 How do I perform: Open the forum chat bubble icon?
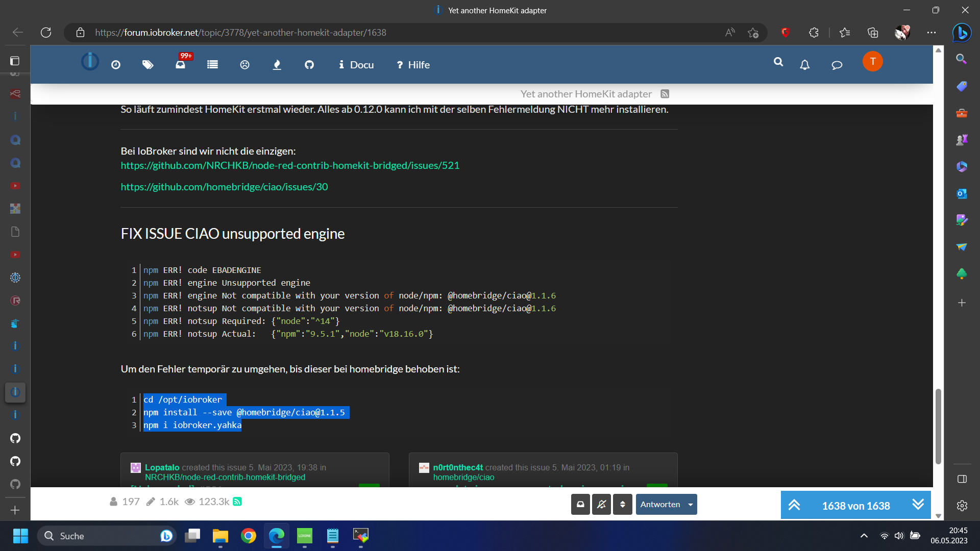tap(837, 65)
